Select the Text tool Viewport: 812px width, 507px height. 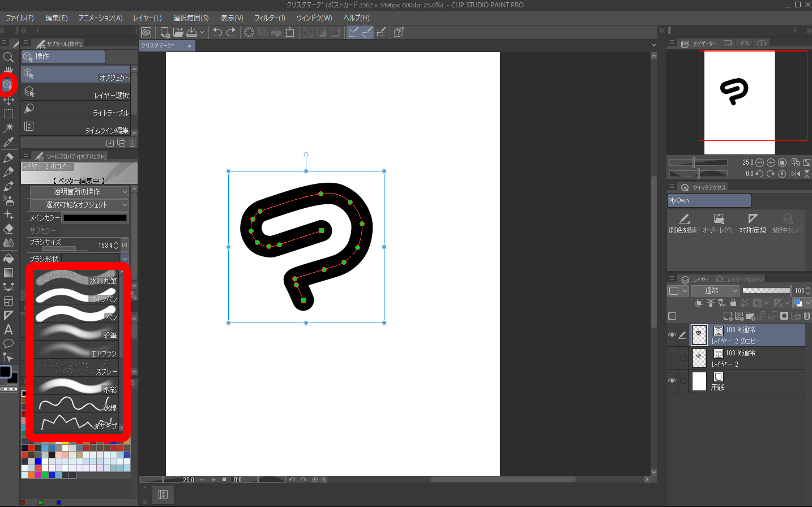pyautogui.click(x=8, y=329)
